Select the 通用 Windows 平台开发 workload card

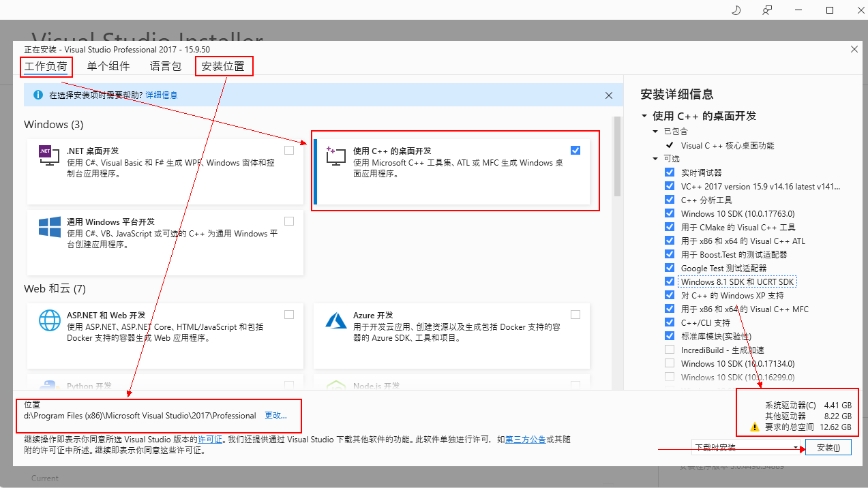[165, 242]
